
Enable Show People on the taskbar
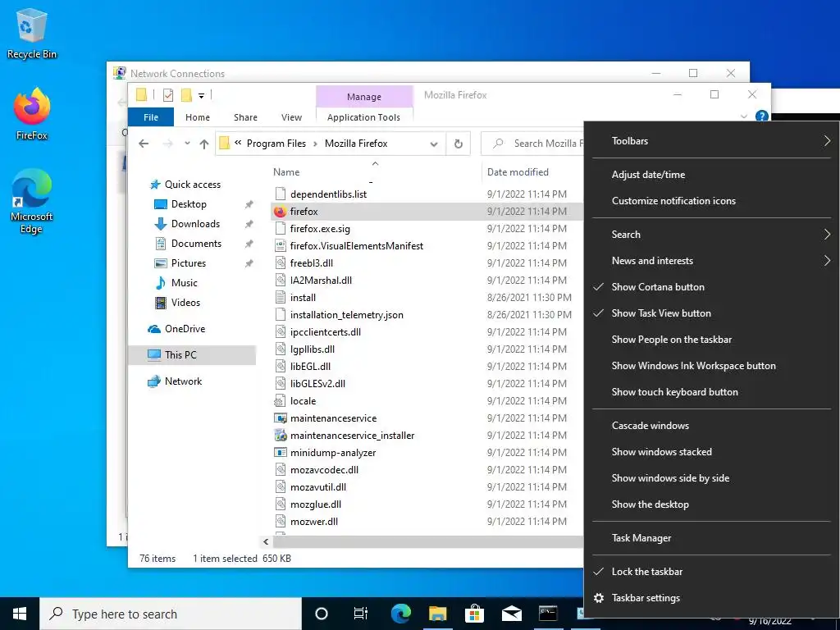(711, 340)
